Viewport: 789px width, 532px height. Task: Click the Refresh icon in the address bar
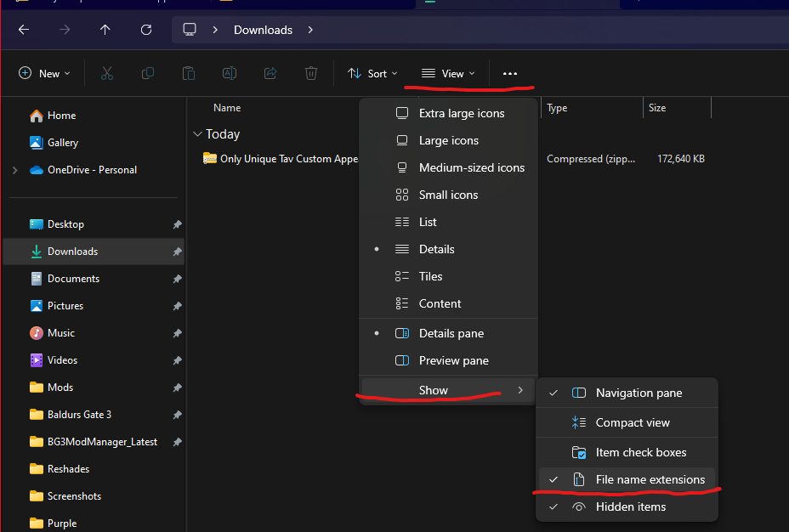(x=145, y=30)
